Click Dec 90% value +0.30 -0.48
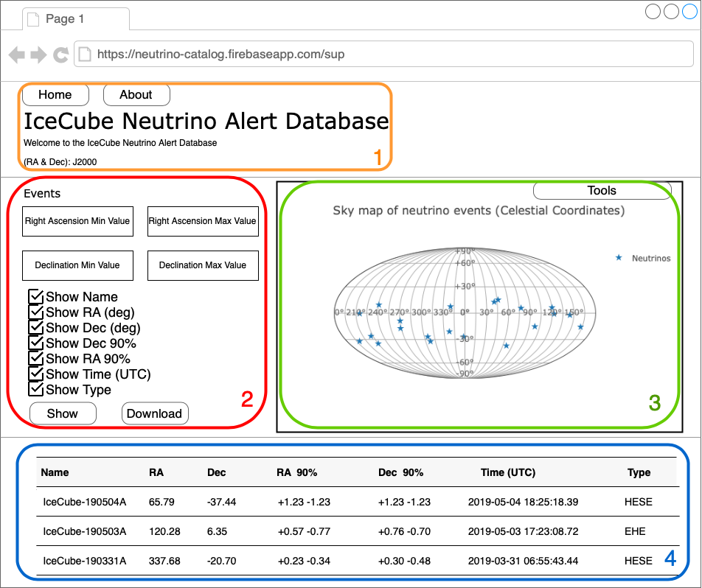Screen dimensions: 702x588 pyautogui.click(x=404, y=561)
